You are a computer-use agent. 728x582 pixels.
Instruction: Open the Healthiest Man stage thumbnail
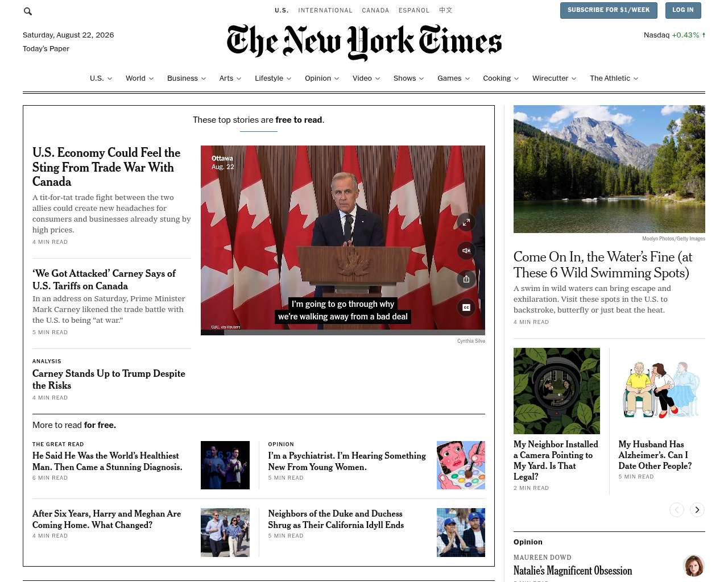(225, 465)
